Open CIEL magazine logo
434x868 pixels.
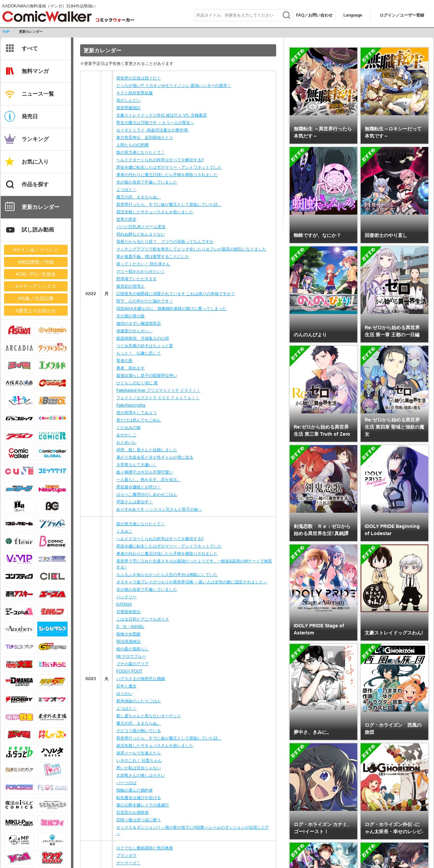52,576
